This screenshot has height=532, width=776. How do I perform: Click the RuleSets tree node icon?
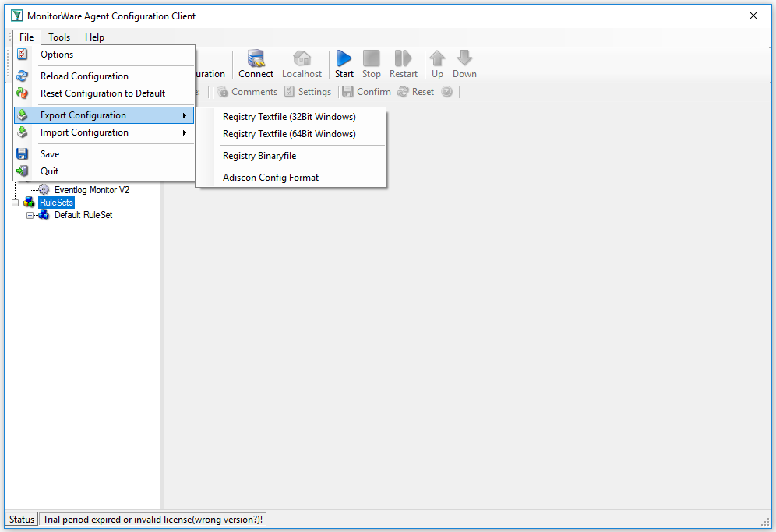pos(29,203)
